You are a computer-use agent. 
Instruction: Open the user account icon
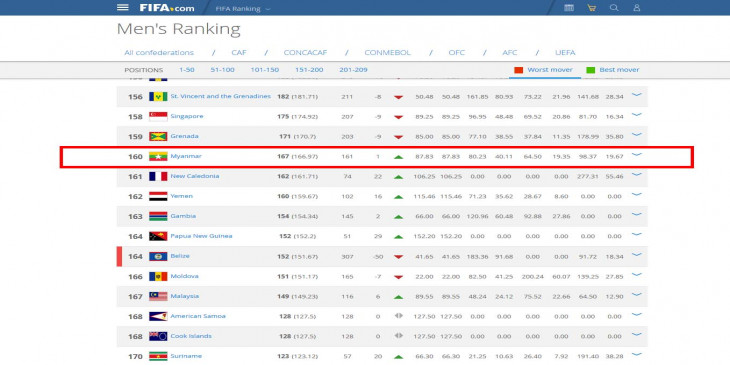point(636,8)
